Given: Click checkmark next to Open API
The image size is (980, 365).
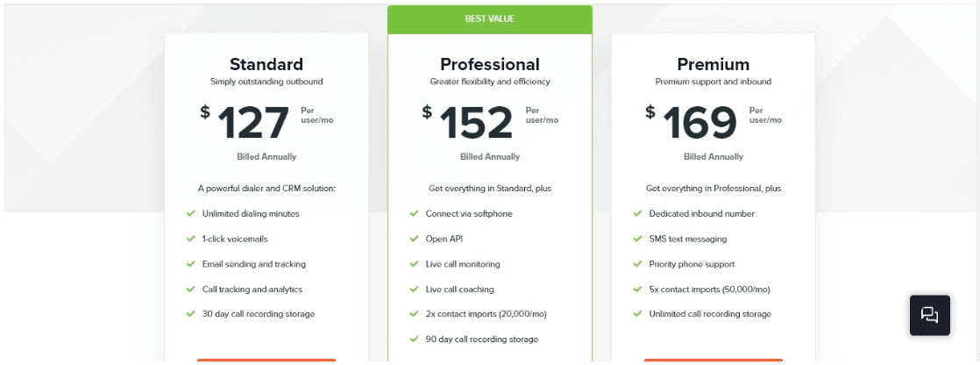Looking at the screenshot, I should [x=414, y=239].
